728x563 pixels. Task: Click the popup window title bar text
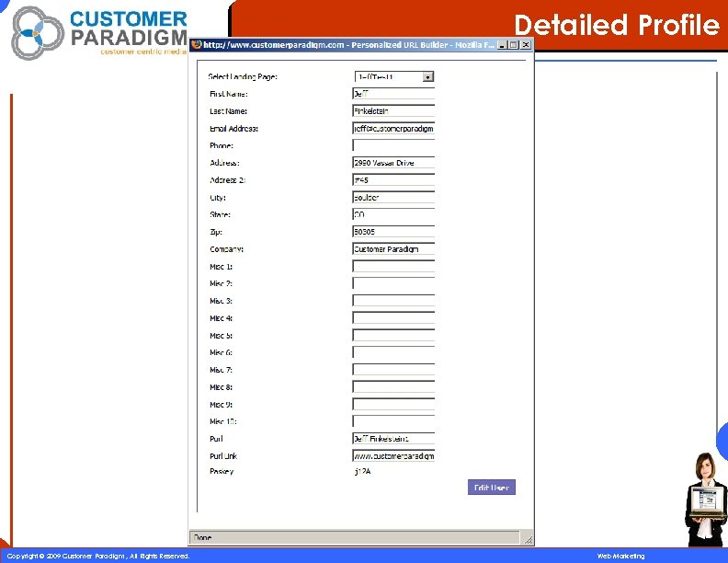(348, 45)
